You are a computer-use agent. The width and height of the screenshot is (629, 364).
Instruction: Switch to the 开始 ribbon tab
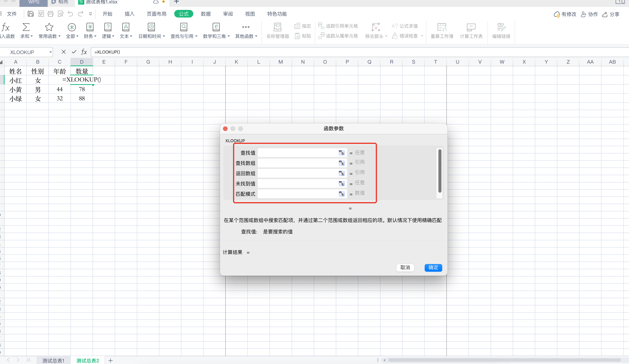coord(107,14)
